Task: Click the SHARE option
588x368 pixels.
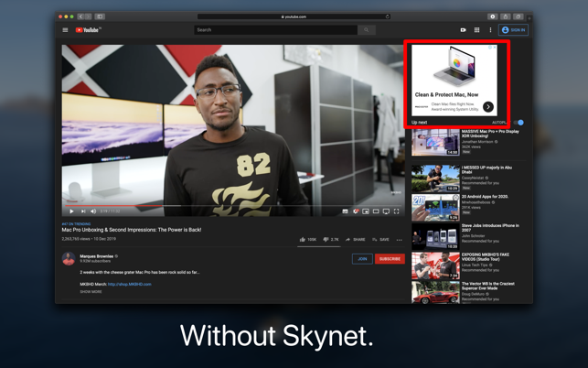Action: [356, 240]
